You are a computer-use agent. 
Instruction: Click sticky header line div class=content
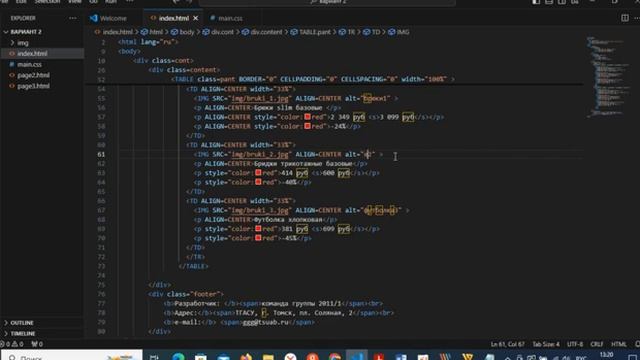[x=184, y=70]
